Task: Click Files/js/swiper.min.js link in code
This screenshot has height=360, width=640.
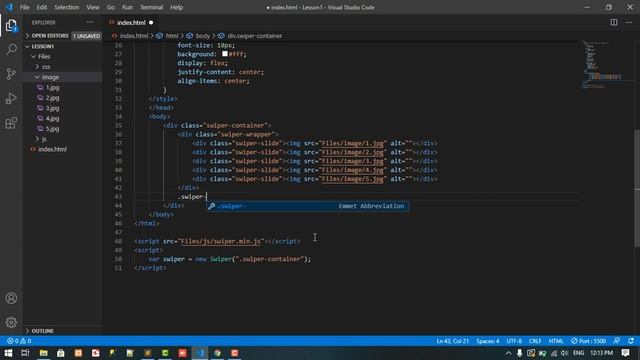Action: click(x=221, y=241)
